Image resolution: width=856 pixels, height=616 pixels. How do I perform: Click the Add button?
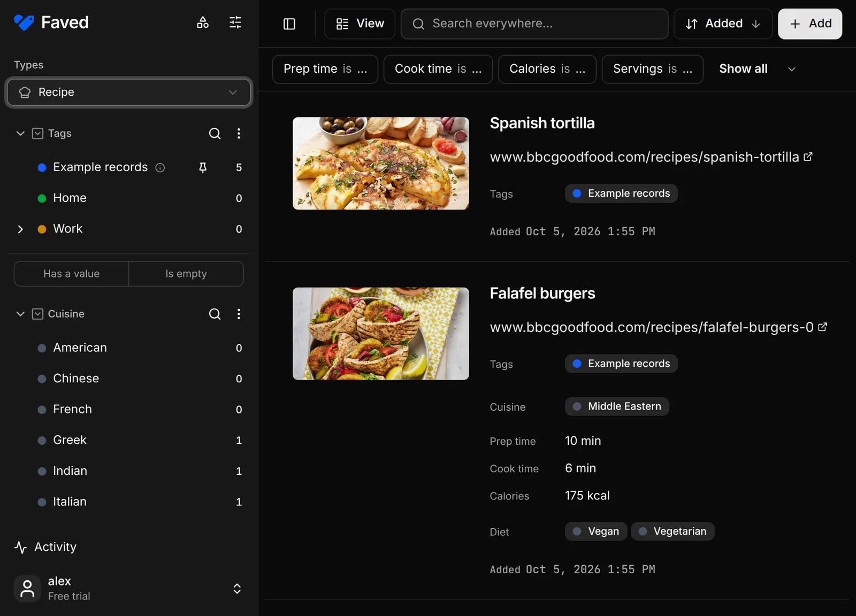[x=810, y=24]
